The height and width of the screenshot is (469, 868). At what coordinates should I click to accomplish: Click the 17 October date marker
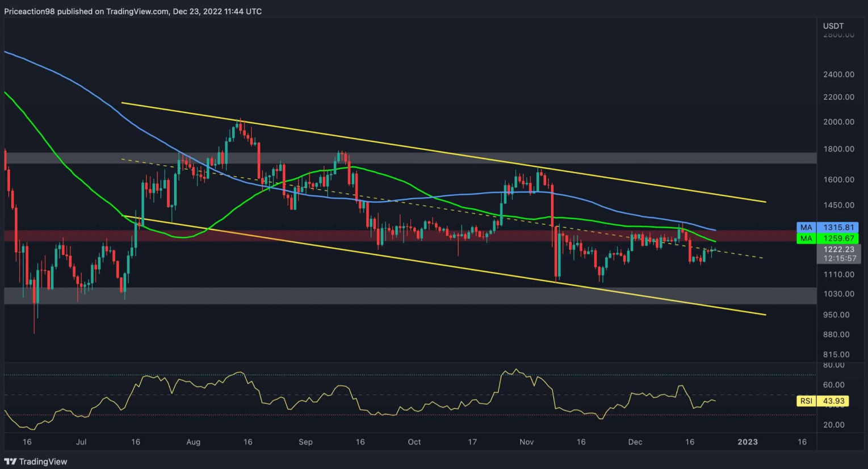472,442
